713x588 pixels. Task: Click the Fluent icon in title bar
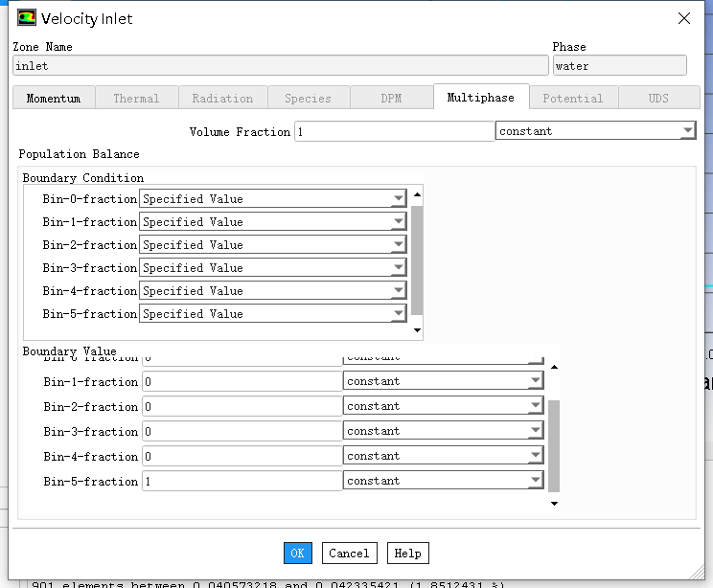26,18
